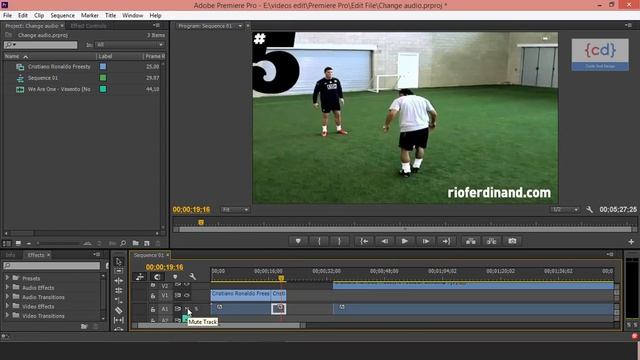
Task: Click the Project panel Find magnifier icon
Action: 123,243
